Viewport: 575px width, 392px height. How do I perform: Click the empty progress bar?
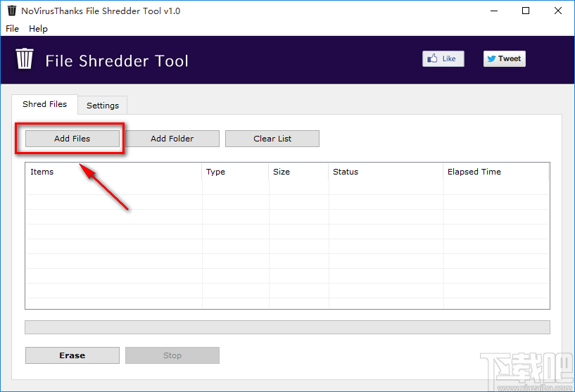[x=287, y=327]
